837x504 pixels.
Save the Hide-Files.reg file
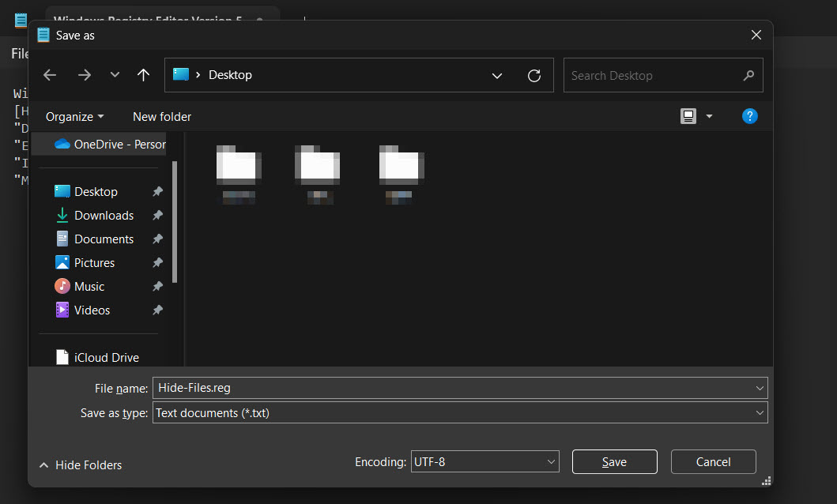tap(614, 461)
